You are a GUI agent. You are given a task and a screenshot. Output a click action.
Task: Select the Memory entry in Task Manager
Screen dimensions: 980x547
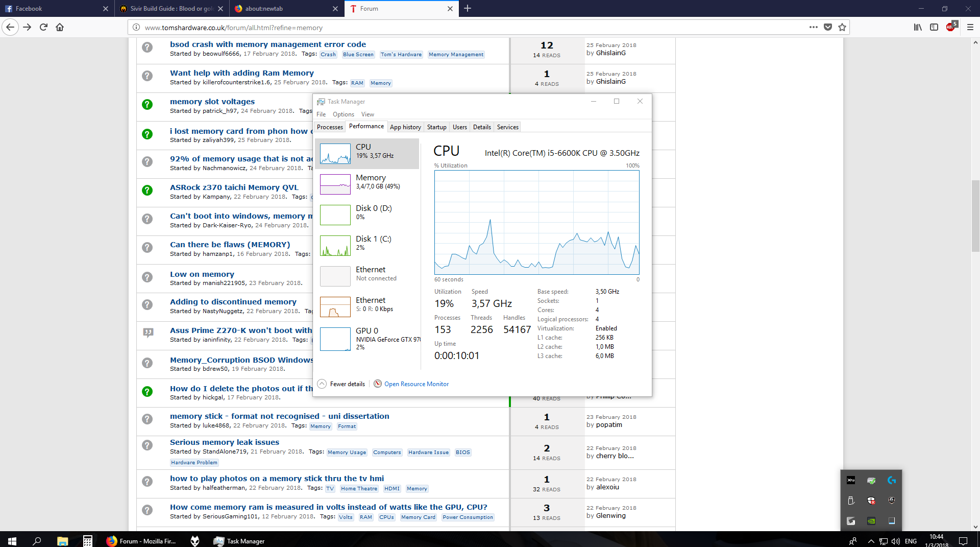(x=367, y=184)
